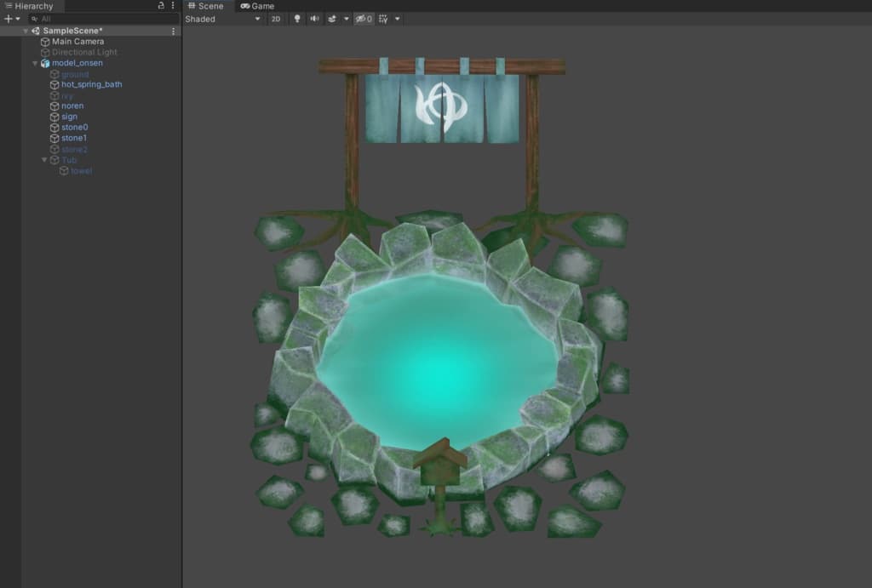Toggle scene audio speaker icon

[x=314, y=19]
